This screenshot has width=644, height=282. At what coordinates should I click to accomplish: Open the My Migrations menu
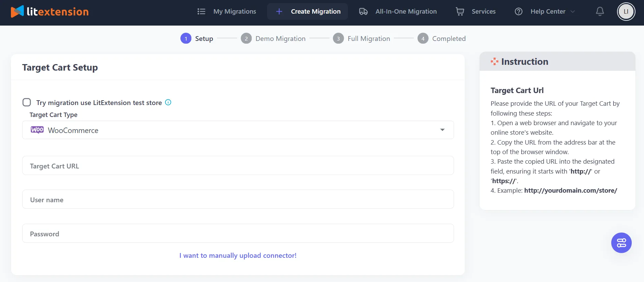[x=235, y=12]
